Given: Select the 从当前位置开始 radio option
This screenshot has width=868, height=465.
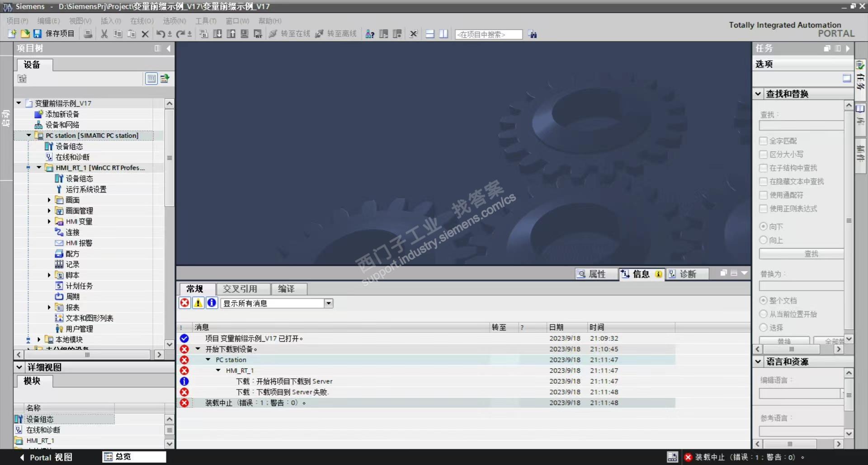Looking at the screenshot, I should [x=764, y=314].
